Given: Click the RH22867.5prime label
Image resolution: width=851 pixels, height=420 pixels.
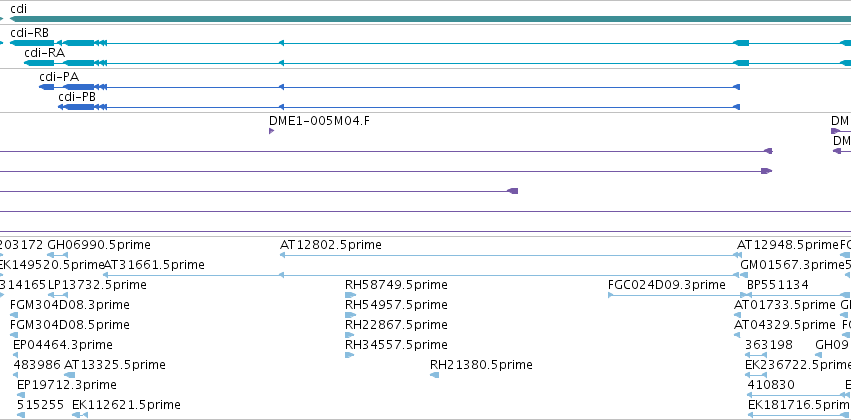Looking at the screenshot, I should (x=396, y=325).
